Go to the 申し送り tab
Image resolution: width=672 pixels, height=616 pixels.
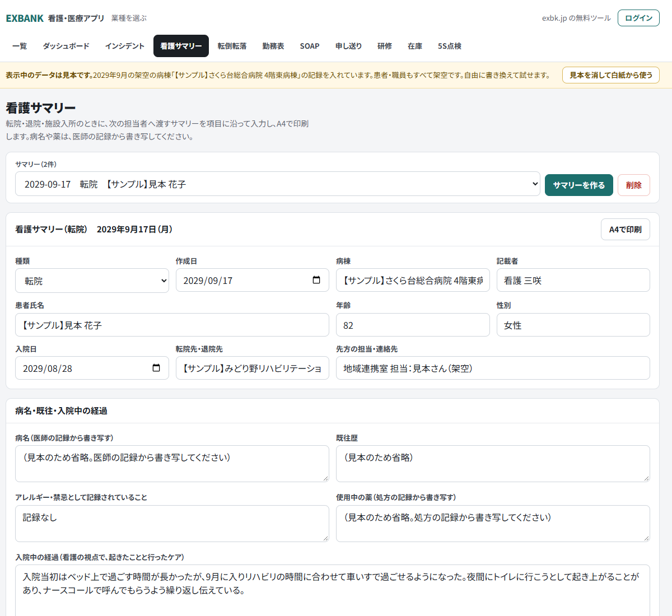pos(349,46)
